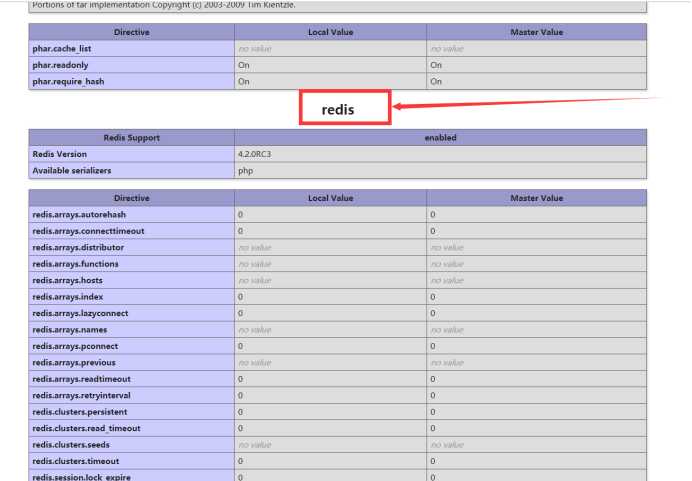Click the redis section heading
This screenshot has width=692, height=481.
point(338,109)
